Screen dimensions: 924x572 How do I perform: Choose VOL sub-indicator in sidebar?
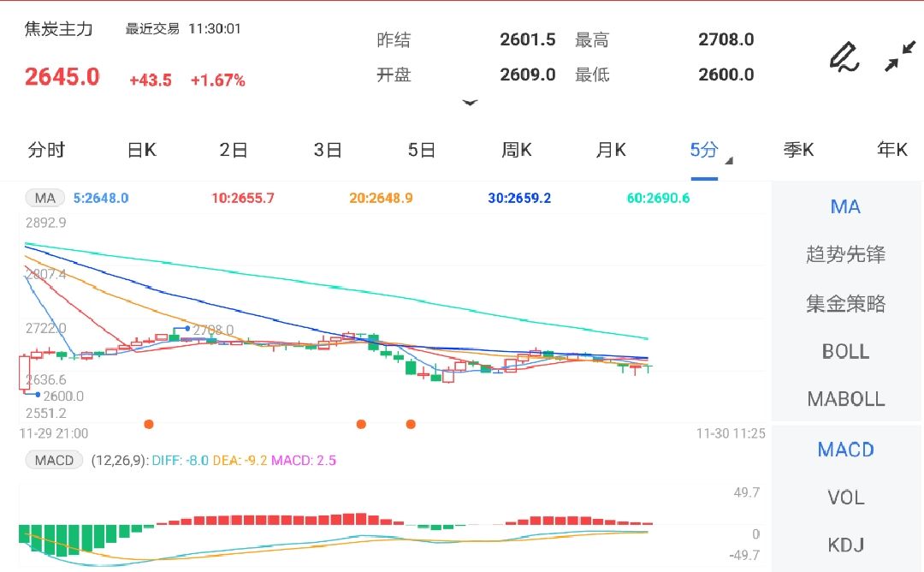pos(845,498)
